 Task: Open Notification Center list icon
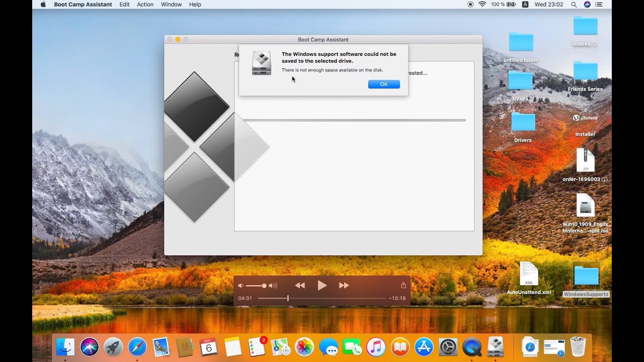pos(599,5)
